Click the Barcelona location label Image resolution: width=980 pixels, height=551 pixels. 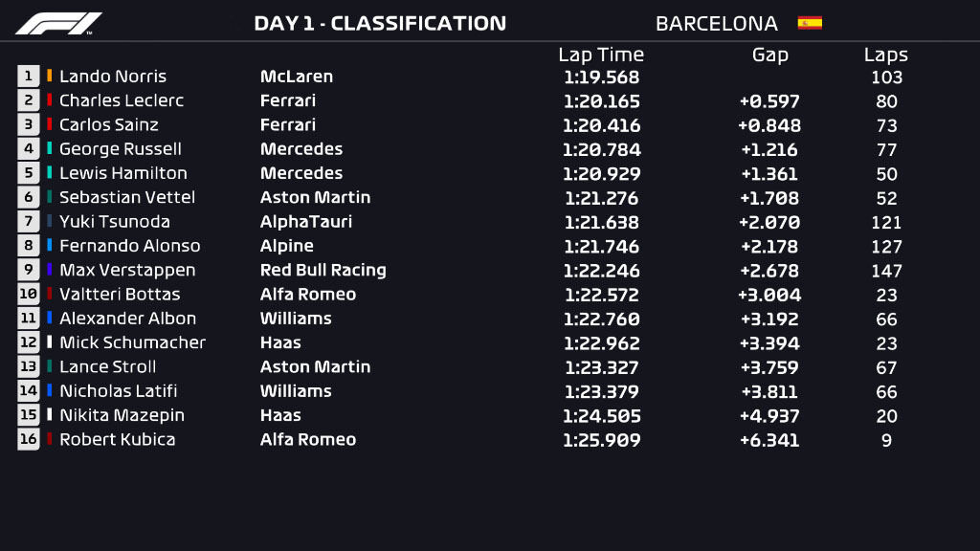click(716, 24)
